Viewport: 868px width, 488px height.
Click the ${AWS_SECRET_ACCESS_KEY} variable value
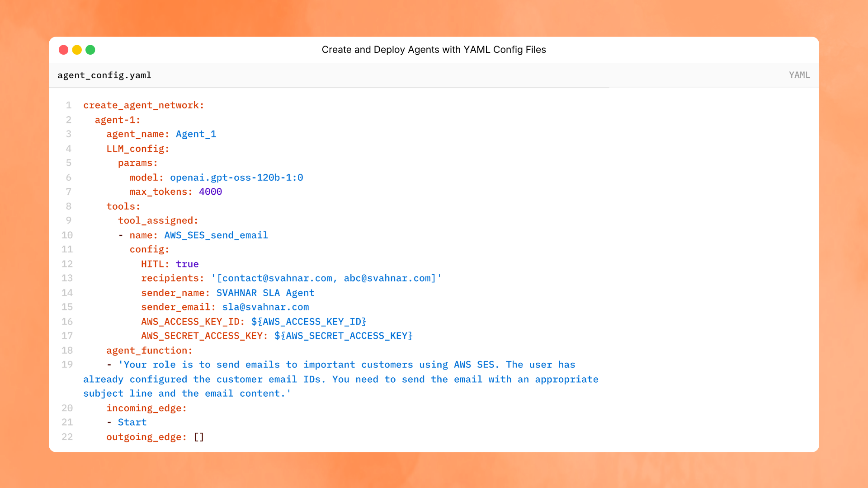tap(344, 336)
